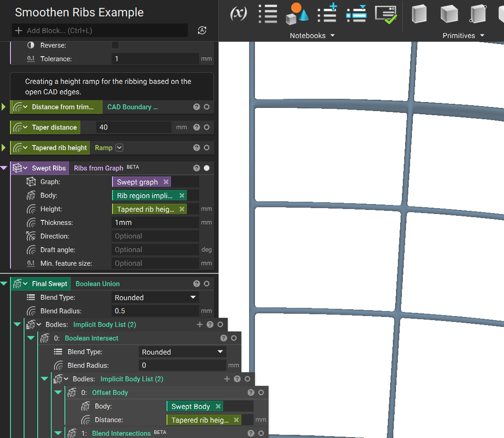Remove Swept Body chip from Body input
504x438 pixels.
pyautogui.click(x=218, y=406)
